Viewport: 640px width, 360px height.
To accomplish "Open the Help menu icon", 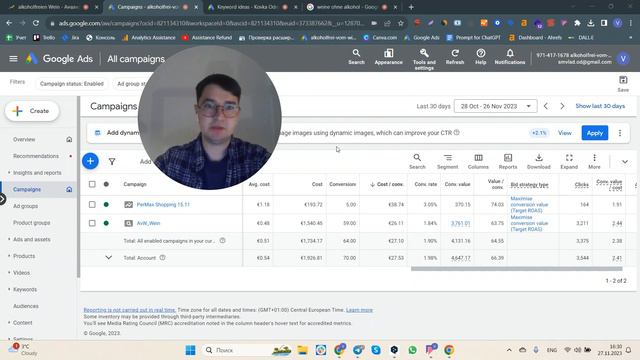I will [480, 57].
